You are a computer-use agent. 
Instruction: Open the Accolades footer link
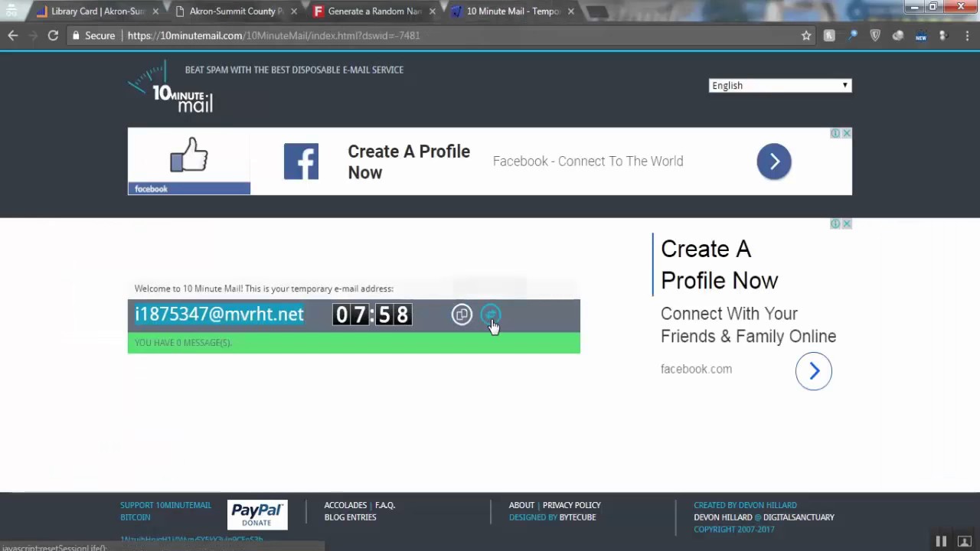pos(345,505)
